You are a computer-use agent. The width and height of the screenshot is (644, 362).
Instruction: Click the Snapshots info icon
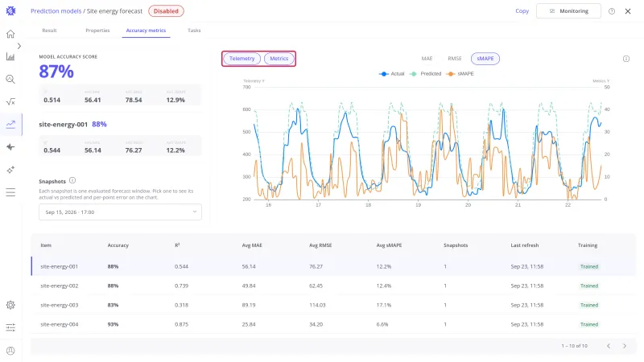click(72, 180)
